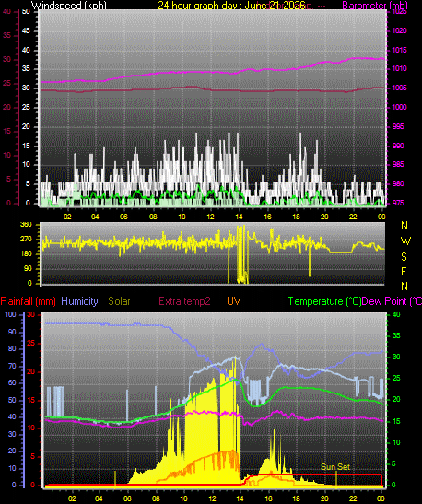The height and width of the screenshot is (504, 422).
Task: Click "100" on the blue humidity axis
Action: 11,315
